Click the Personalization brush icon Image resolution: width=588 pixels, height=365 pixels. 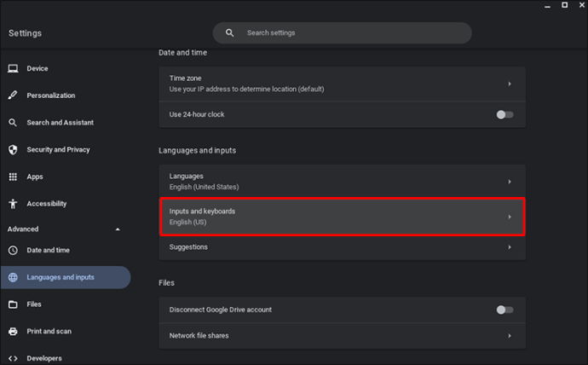click(13, 96)
